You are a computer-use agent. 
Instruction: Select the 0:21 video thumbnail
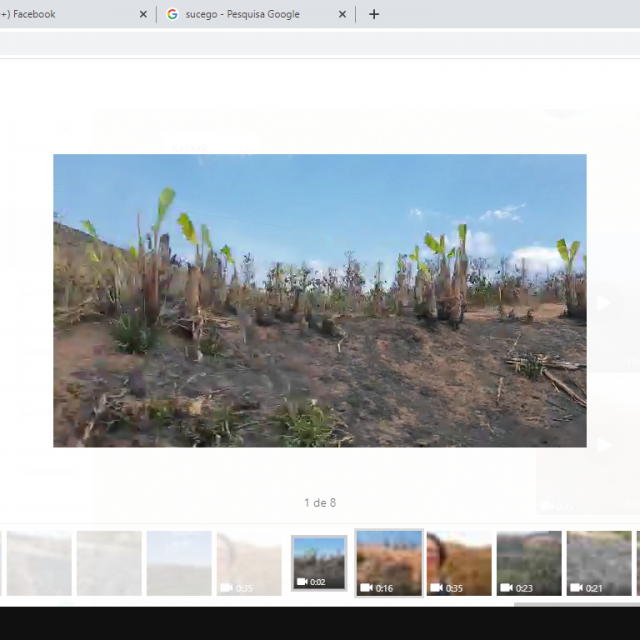[599, 562]
